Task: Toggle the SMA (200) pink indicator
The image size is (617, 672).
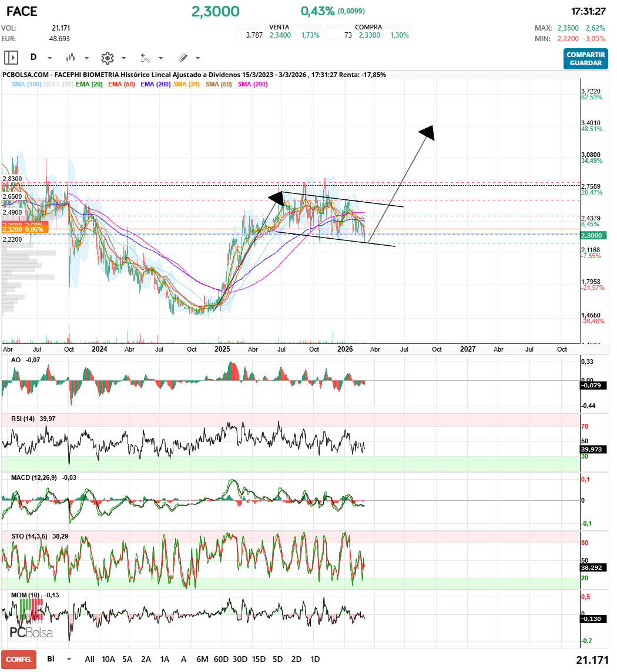Action: pyautogui.click(x=253, y=85)
